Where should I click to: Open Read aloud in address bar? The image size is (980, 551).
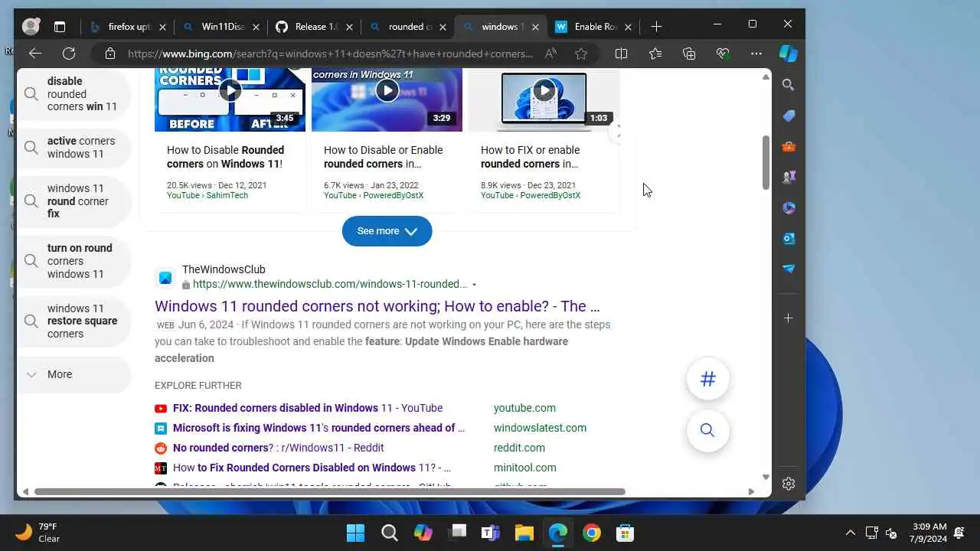(550, 54)
